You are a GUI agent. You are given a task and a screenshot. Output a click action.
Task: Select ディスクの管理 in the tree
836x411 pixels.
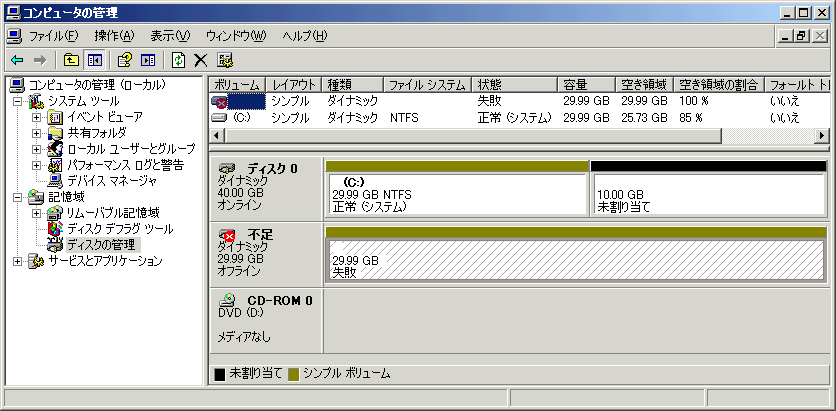[103, 245]
